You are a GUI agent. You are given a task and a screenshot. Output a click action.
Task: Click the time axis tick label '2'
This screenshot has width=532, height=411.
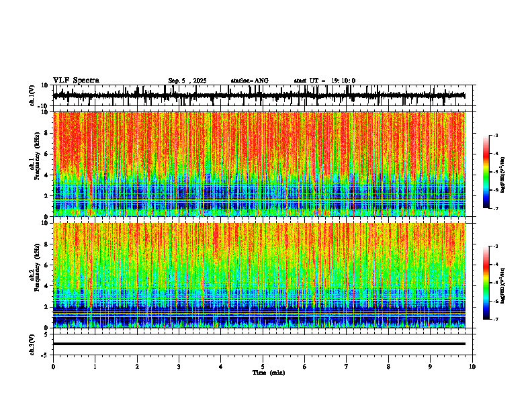tap(137, 367)
